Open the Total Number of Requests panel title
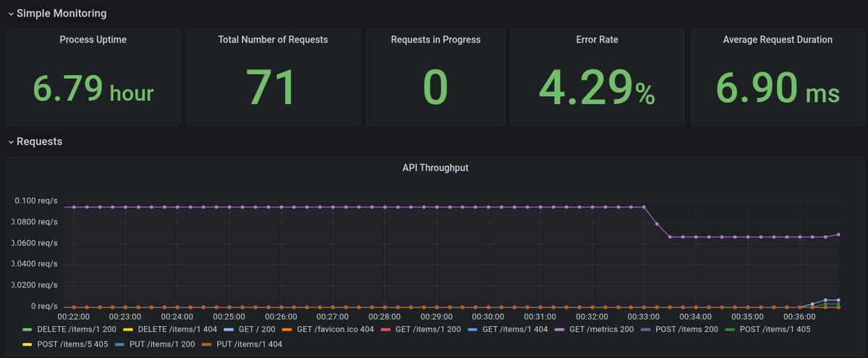 [273, 40]
